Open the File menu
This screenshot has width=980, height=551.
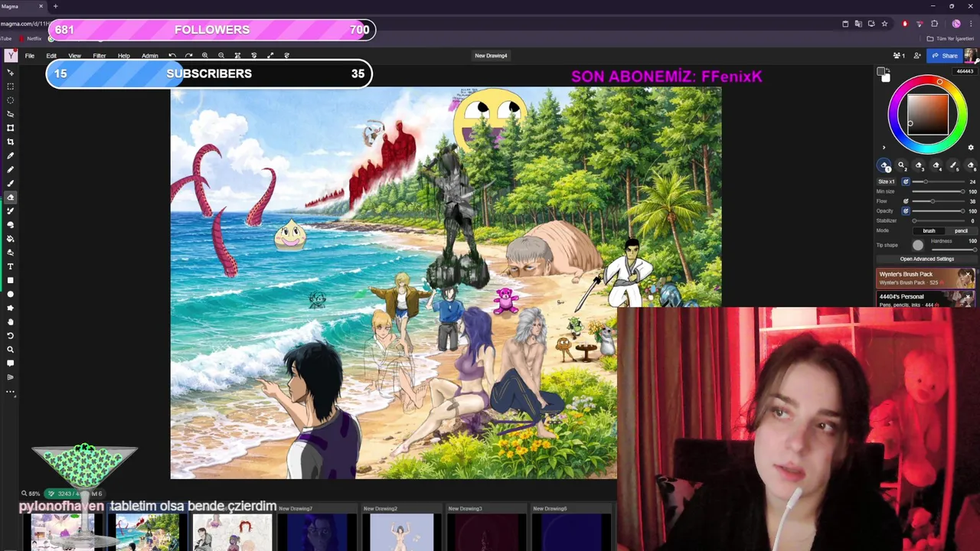tap(29, 56)
